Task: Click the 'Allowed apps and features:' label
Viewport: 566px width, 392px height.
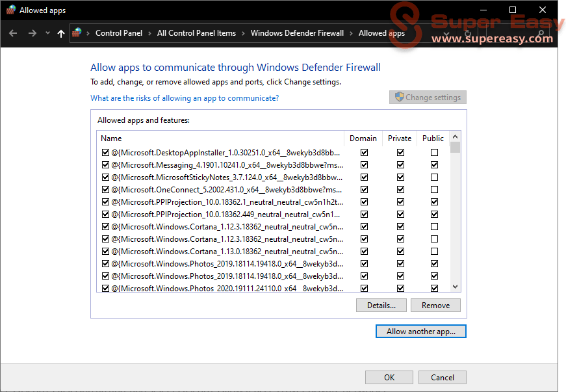Action: tap(144, 120)
